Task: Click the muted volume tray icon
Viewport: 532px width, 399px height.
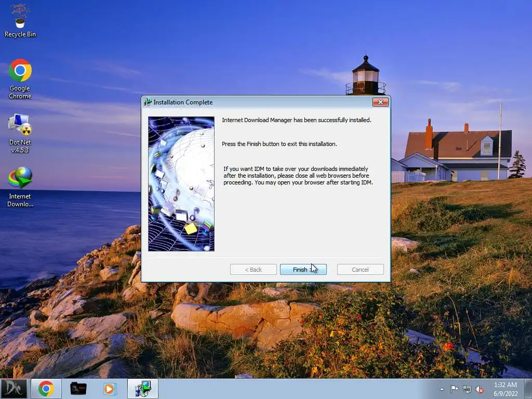Action: pyautogui.click(x=480, y=390)
